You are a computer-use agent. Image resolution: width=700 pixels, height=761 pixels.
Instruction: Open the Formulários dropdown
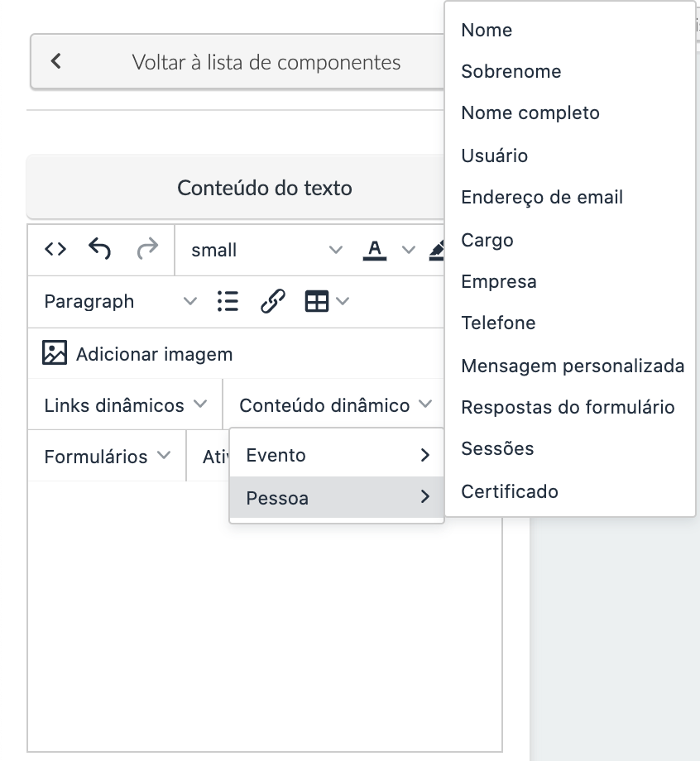pyautogui.click(x=107, y=457)
